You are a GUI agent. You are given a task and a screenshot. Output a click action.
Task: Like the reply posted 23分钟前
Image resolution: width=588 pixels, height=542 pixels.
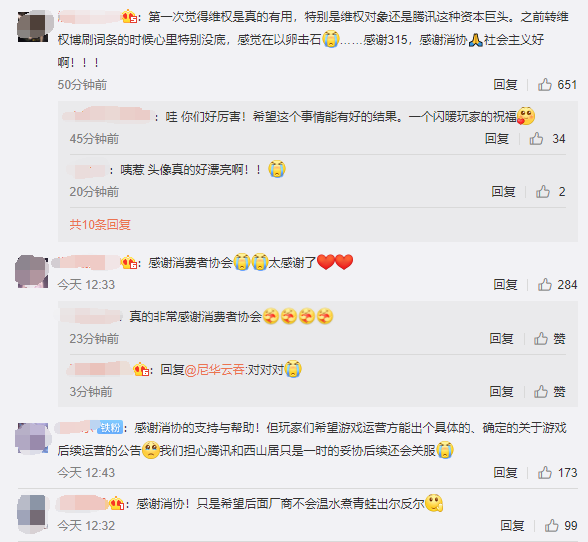[x=549, y=339]
